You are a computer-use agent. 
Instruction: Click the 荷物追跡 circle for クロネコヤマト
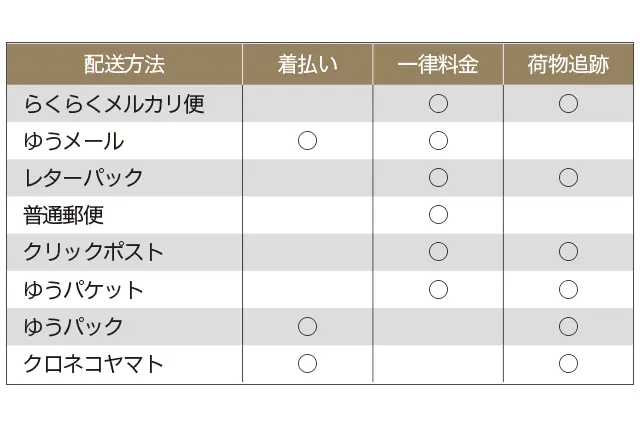pyautogui.click(x=568, y=364)
